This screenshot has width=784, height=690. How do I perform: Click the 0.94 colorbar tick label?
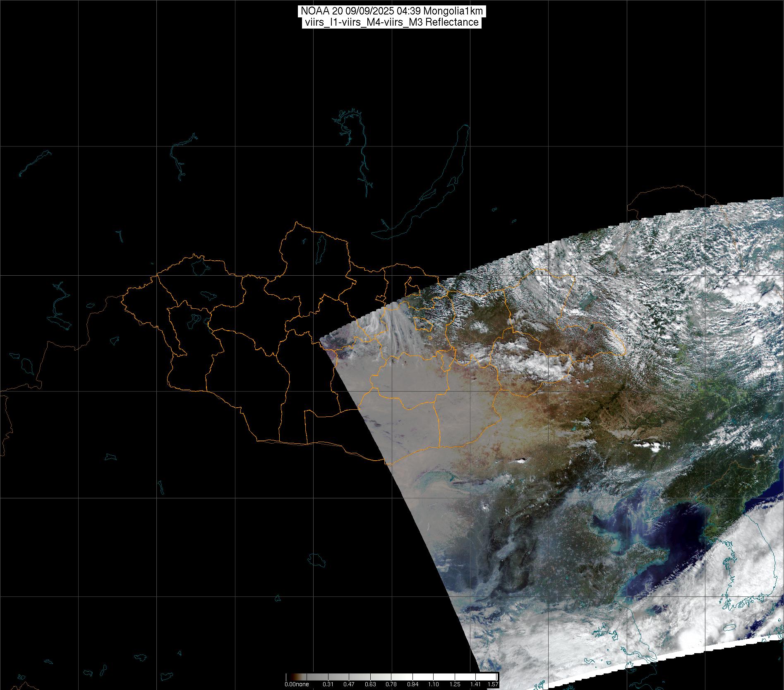tap(412, 684)
